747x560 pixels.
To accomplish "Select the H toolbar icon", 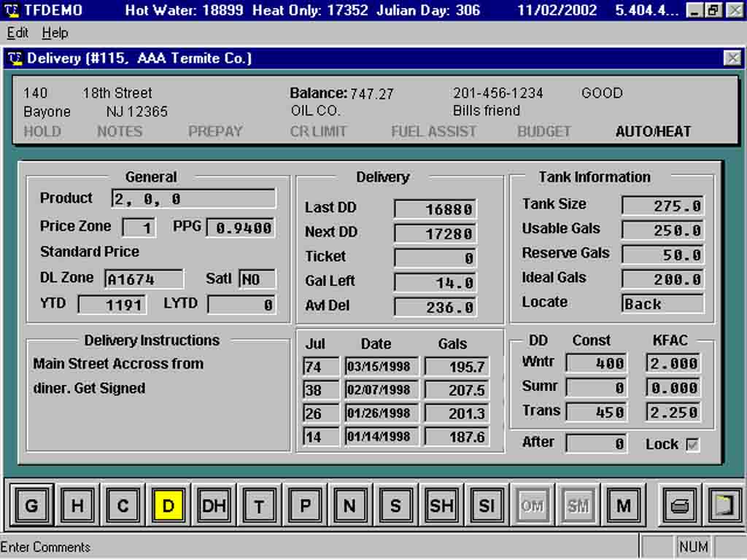I will (77, 505).
